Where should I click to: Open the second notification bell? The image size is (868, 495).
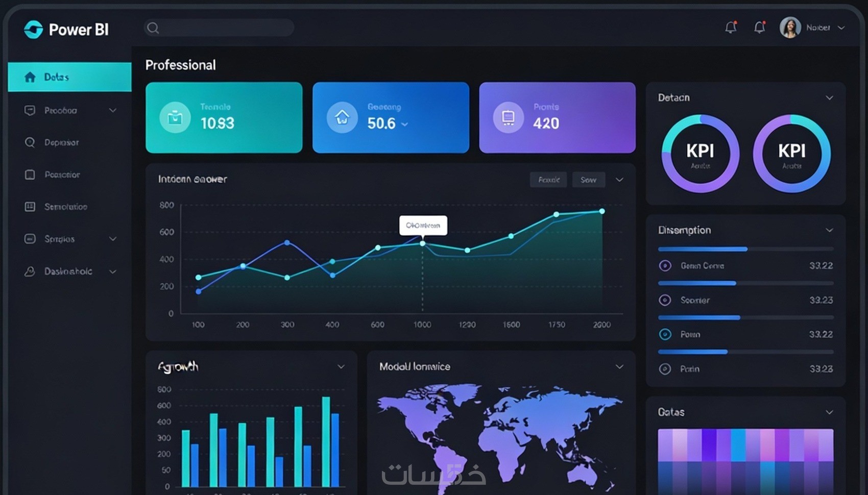click(x=760, y=27)
